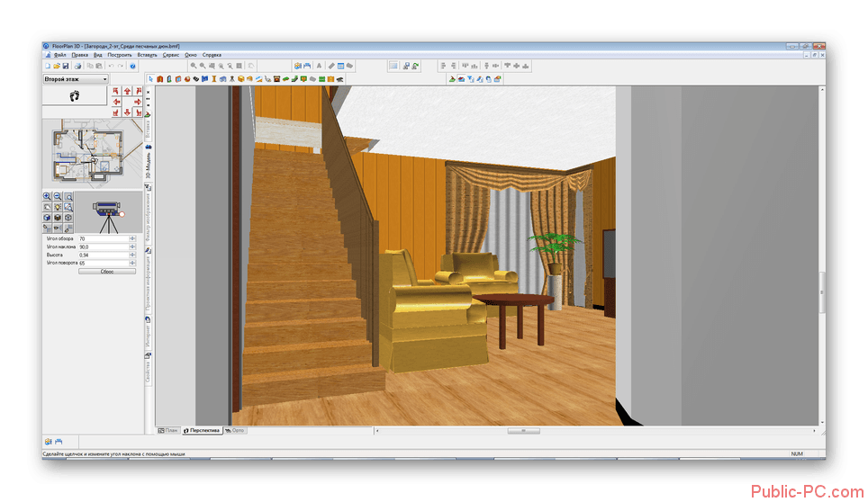Click the move backward down arrow
This screenshot has height=502, width=868.
pyautogui.click(x=127, y=112)
